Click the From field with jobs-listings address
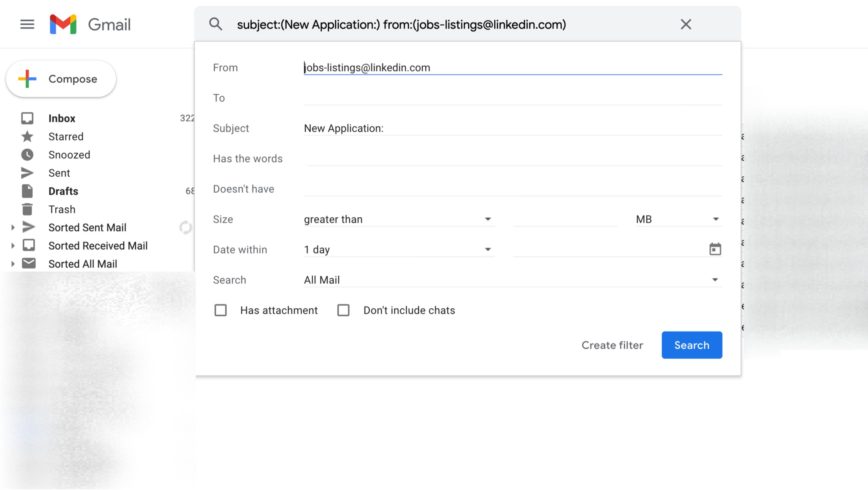 (x=513, y=68)
